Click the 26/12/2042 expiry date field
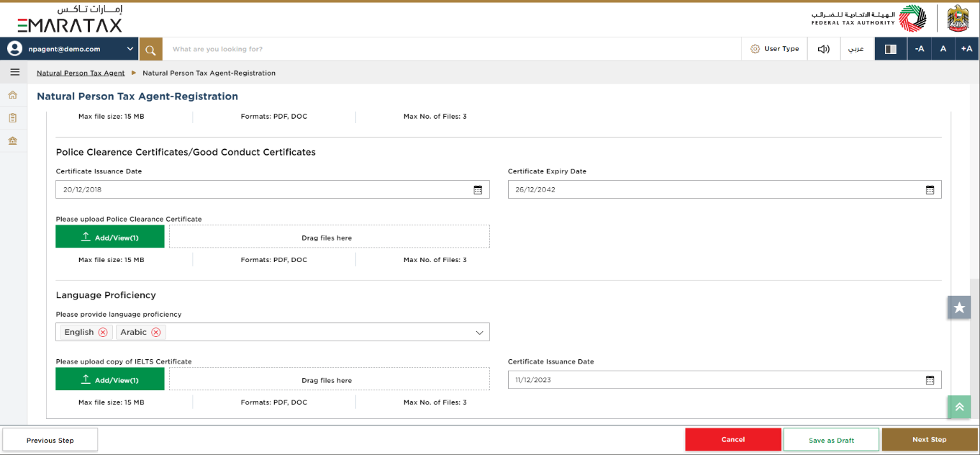 [x=725, y=189]
